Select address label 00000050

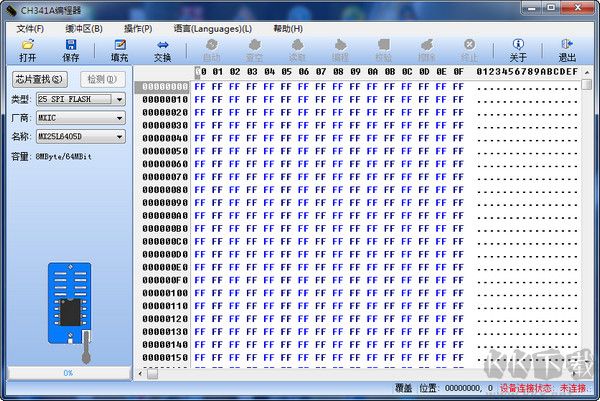(x=165, y=152)
